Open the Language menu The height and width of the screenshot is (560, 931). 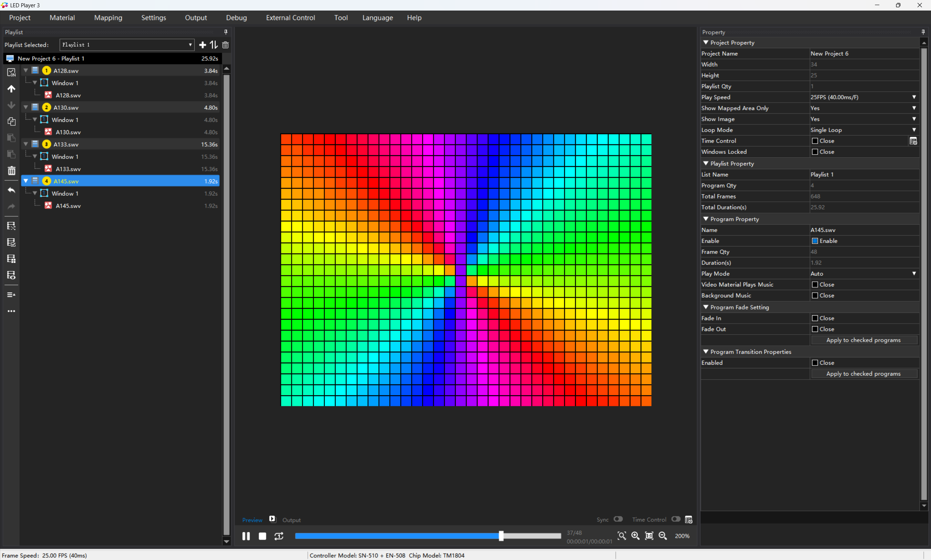tap(378, 18)
